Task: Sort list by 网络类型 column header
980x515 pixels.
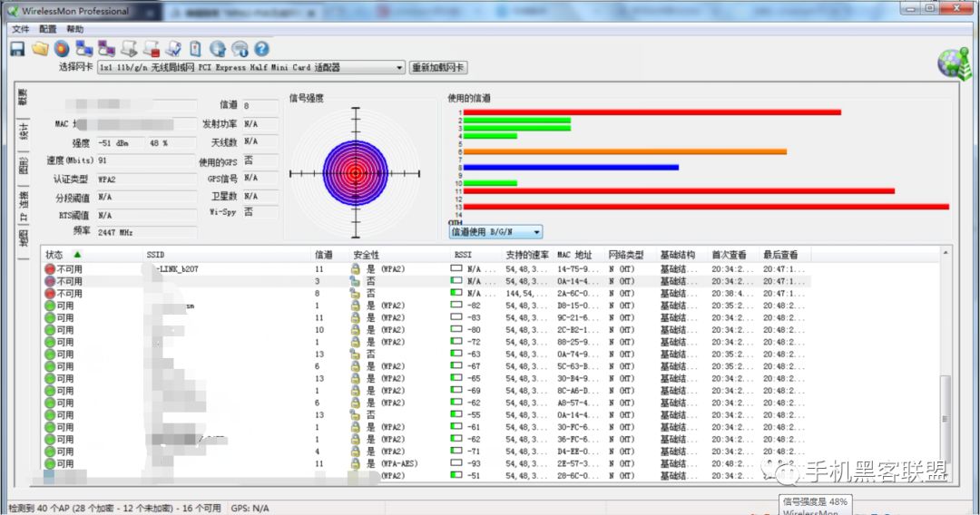Action: click(x=632, y=255)
